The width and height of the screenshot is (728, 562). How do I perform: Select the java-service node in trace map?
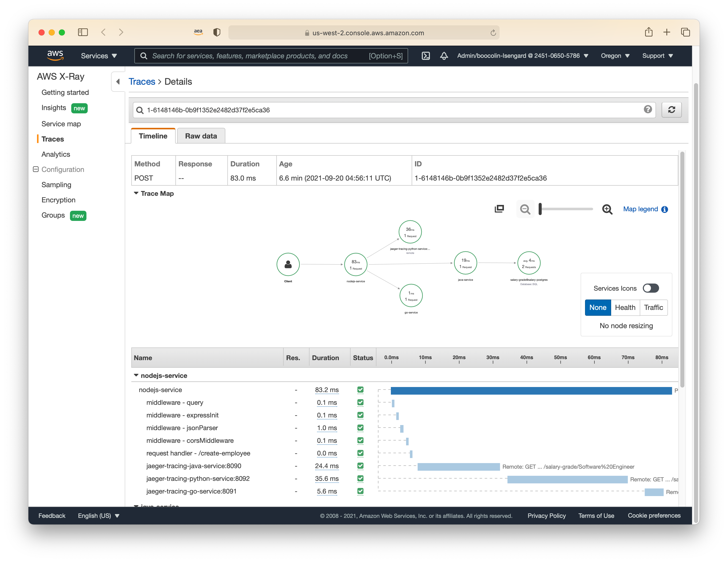point(465,263)
